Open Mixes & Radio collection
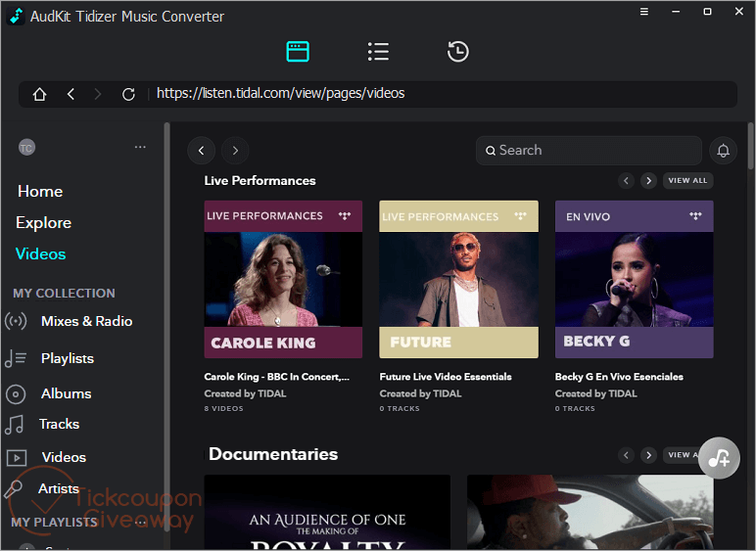The height and width of the screenshot is (551, 756). click(x=87, y=321)
